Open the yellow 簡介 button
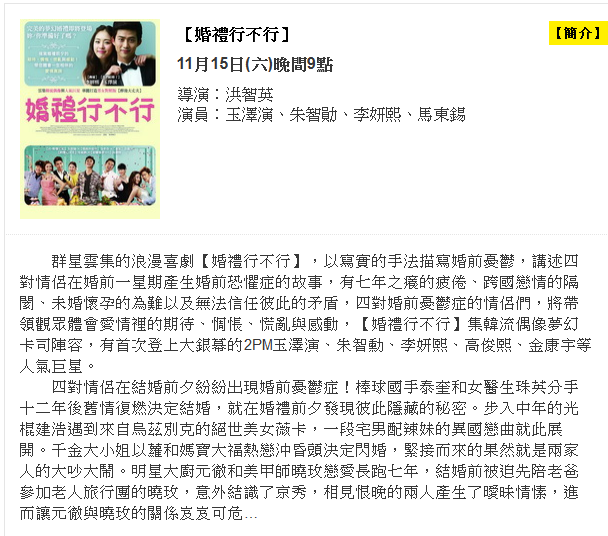Screen dimensions: 608x536 pyautogui.click(x=578, y=33)
